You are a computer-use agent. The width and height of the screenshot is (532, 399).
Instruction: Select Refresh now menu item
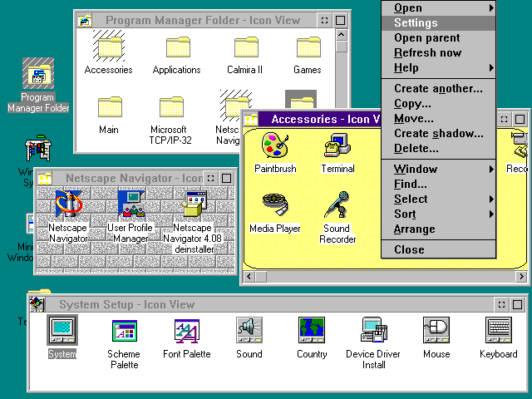(438, 53)
